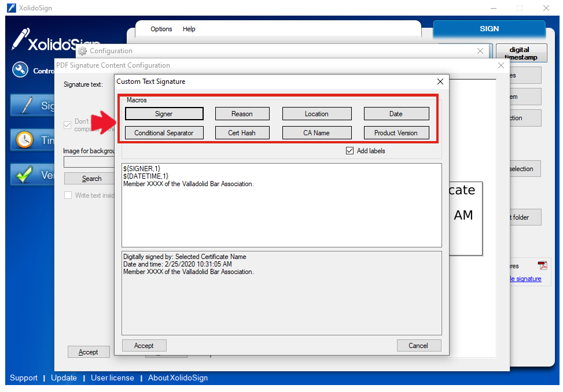The width and height of the screenshot is (563, 392).
Task: Close the XolidoSign main window
Action: [546, 8]
